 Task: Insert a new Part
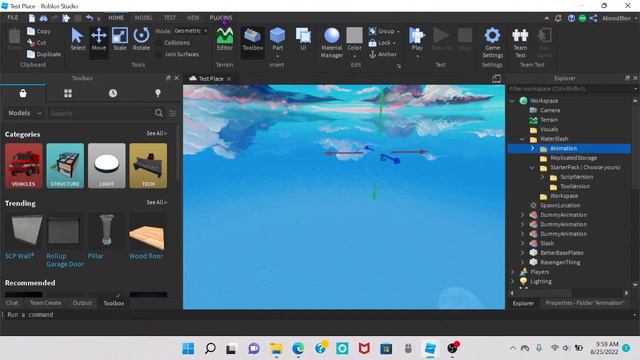[278, 39]
